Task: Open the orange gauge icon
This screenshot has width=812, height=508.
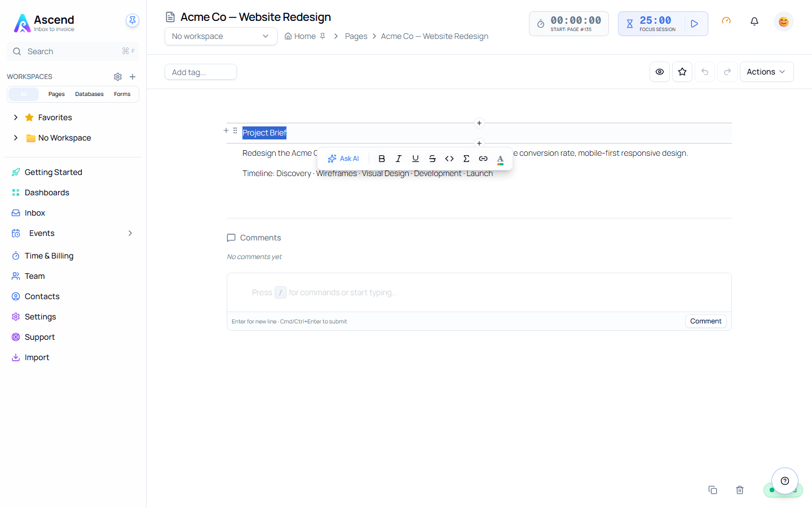Action: pyautogui.click(x=726, y=21)
